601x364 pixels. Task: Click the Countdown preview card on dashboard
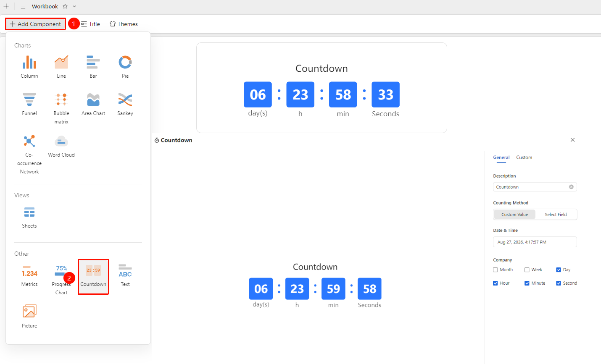[x=322, y=88]
